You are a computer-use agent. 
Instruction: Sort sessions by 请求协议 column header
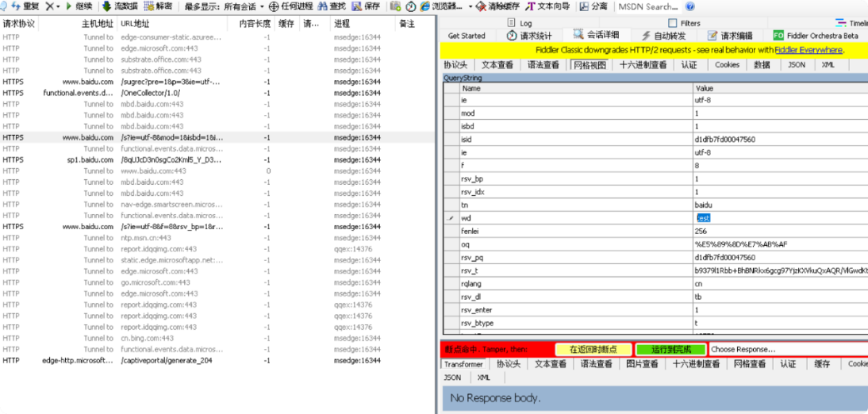[19, 24]
